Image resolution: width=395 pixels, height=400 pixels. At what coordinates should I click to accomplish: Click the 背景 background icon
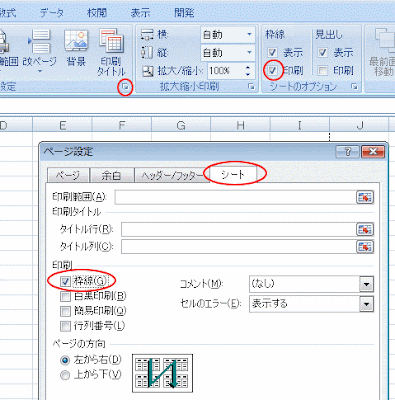tap(76, 47)
